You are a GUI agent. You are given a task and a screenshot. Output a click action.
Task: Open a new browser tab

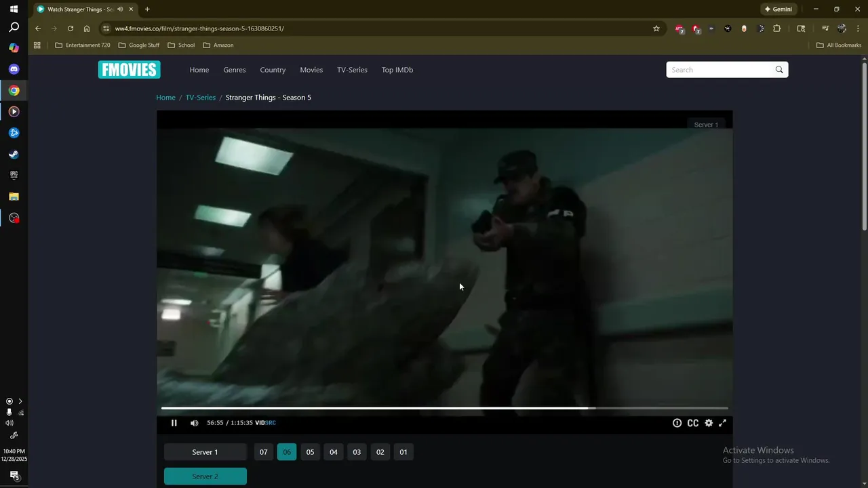(147, 9)
